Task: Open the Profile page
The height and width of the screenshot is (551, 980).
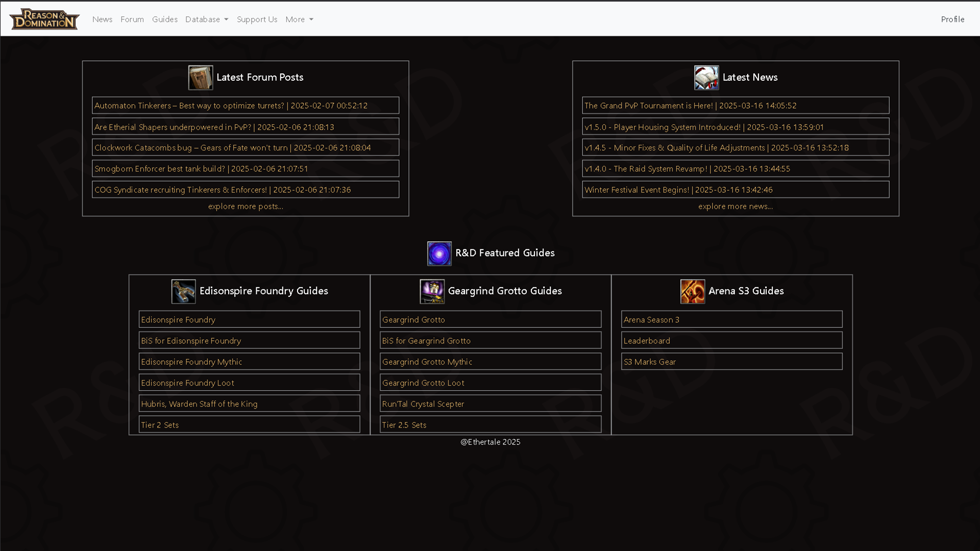Action: 952,19
